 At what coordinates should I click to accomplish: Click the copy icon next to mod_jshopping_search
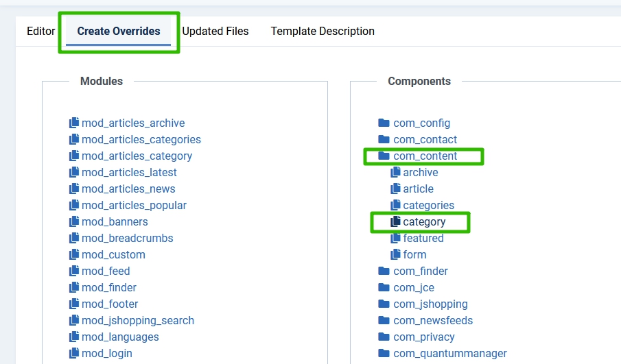pyautogui.click(x=74, y=321)
